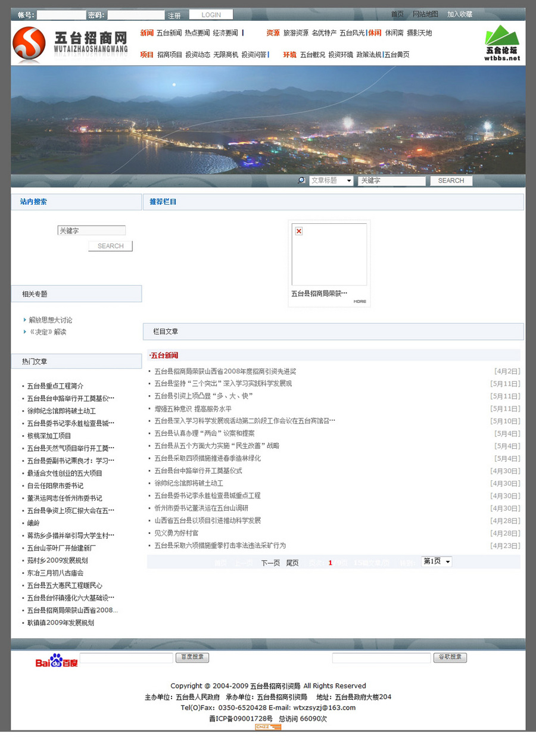The image size is (536, 756).
Task: Open the 《决定》解读 topic link
Action: coord(48,332)
